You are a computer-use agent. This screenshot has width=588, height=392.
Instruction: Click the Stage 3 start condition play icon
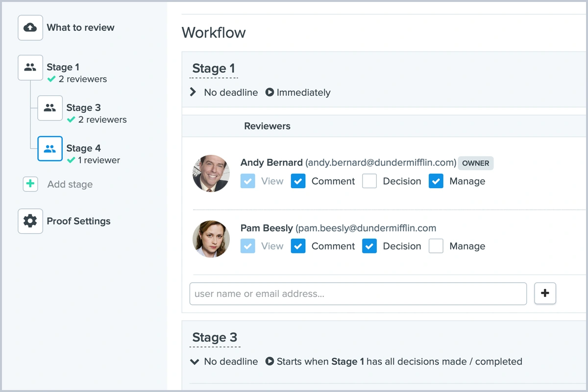click(x=269, y=362)
